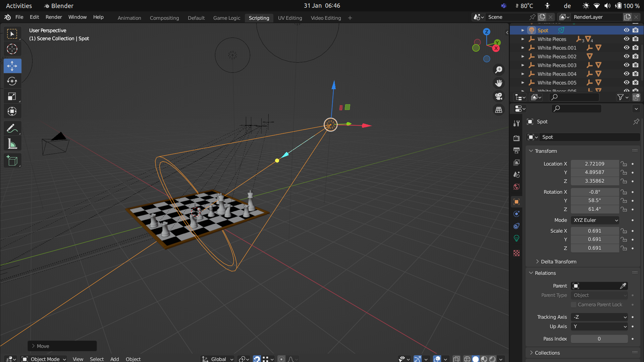Open the Object Mode selector
This screenshot has width=644, height=362.
point(44,359)
